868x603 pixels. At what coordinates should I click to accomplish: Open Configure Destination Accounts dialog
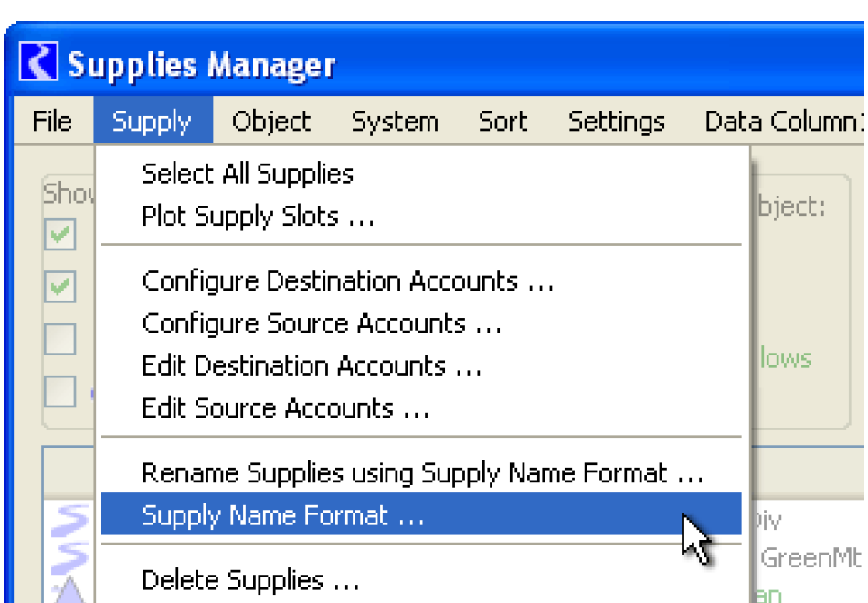pos(348,280)
